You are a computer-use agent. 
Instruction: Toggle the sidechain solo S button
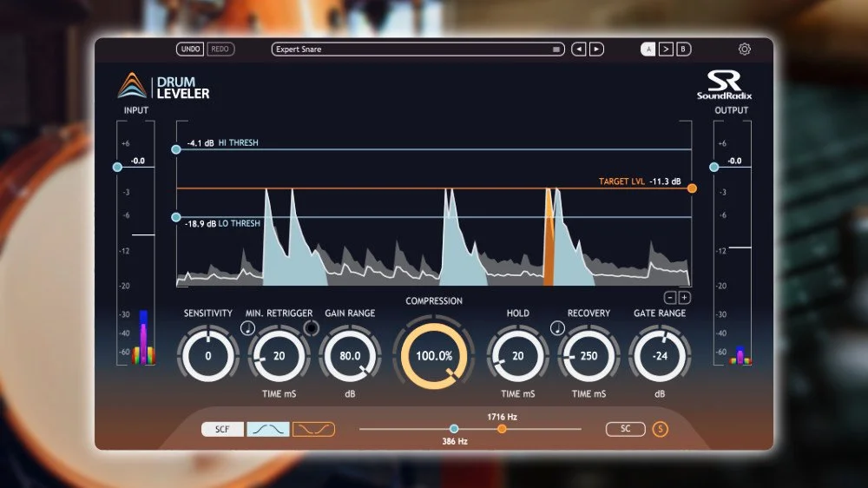pos(660,429)
